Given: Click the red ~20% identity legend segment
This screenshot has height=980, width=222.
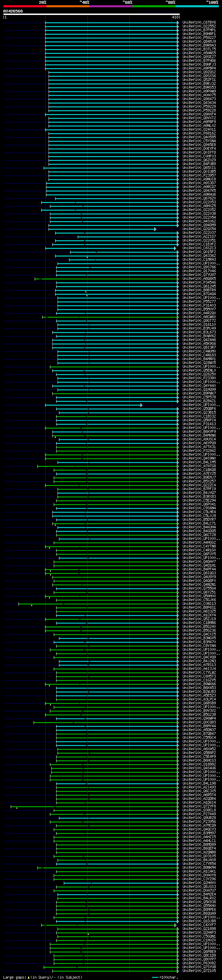Looking at the screenshot, I should point(25,6).
